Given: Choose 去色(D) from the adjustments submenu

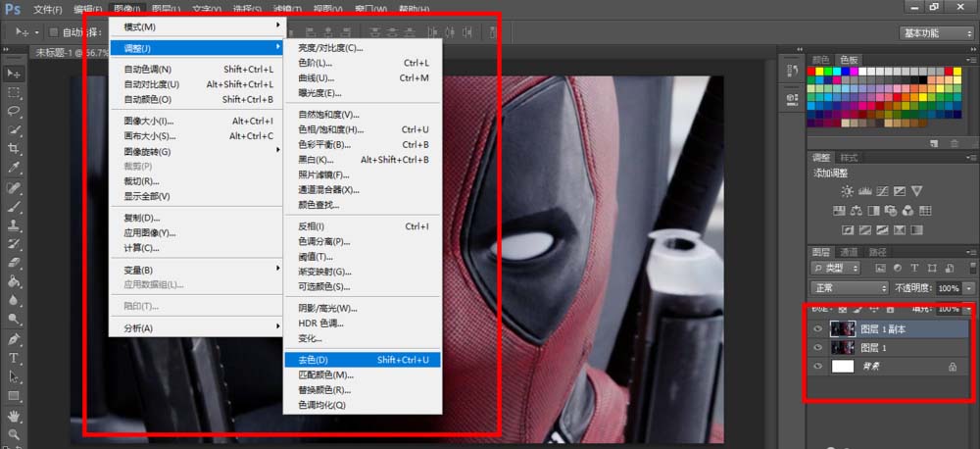Looking at the screenshot, I should [363, 360].
